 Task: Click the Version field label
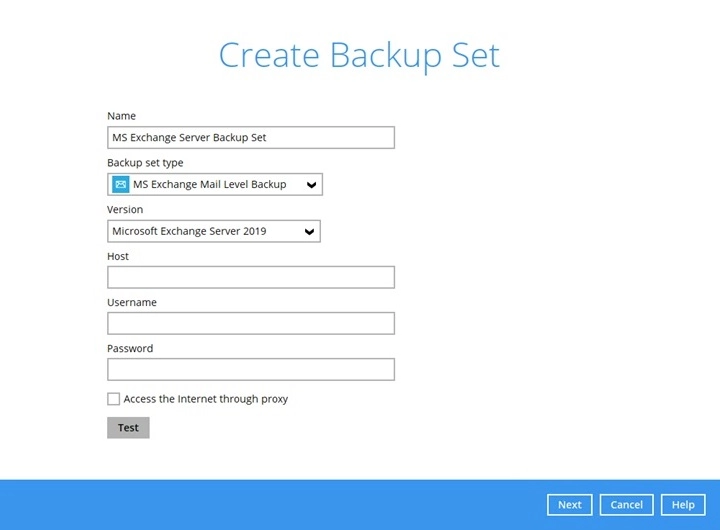coord(125,210)
